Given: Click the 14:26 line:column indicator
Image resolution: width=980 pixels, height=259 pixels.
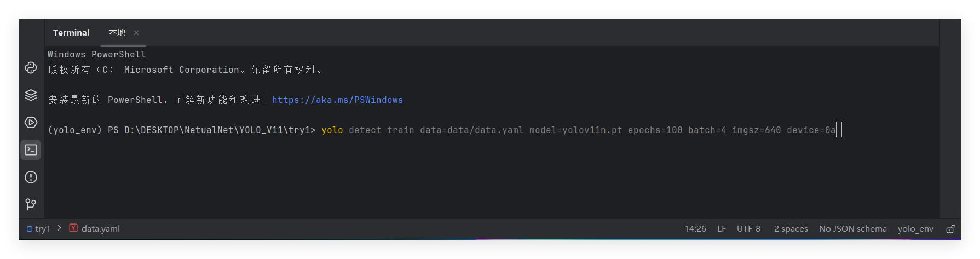Looking at the screenshot, I should coord(695,229).
